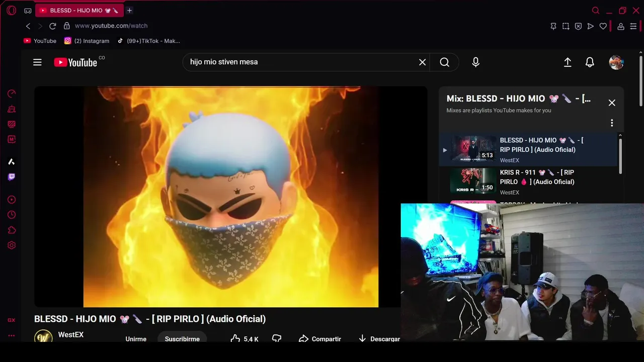Click the padlock site info icon
Viewport: 644px width, 362px height.
66,26
